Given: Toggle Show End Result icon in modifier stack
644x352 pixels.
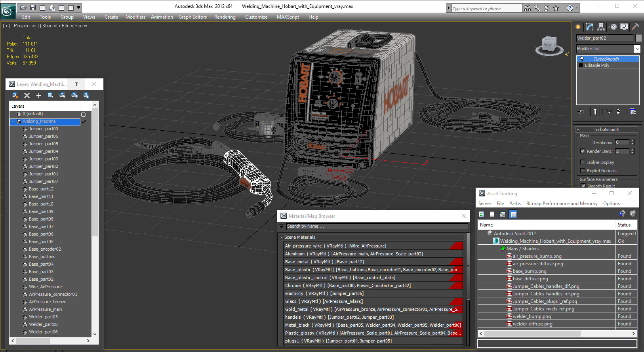Looking at the screenshot, I should click(595, 112).
